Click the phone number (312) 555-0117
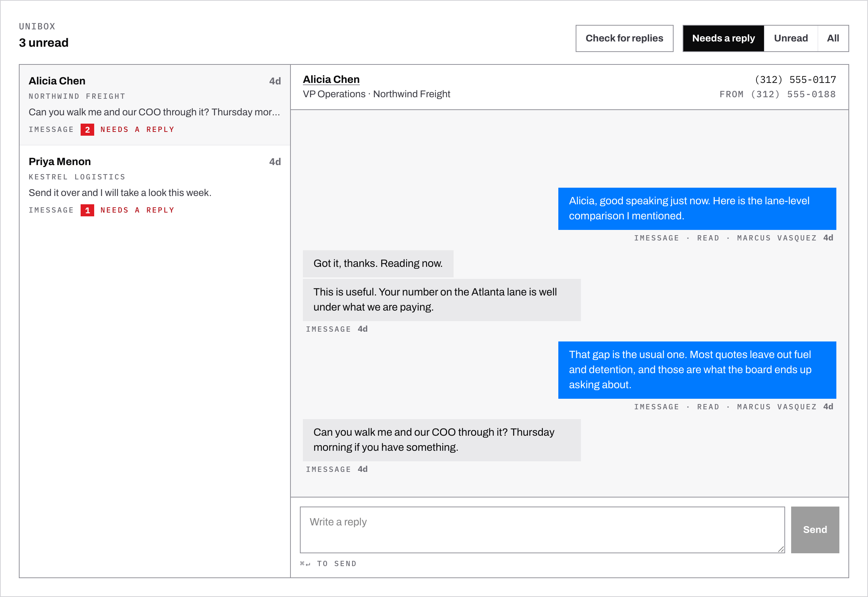Image resolution: width=868 pixels, height=597 pixels. coord(795,80)
